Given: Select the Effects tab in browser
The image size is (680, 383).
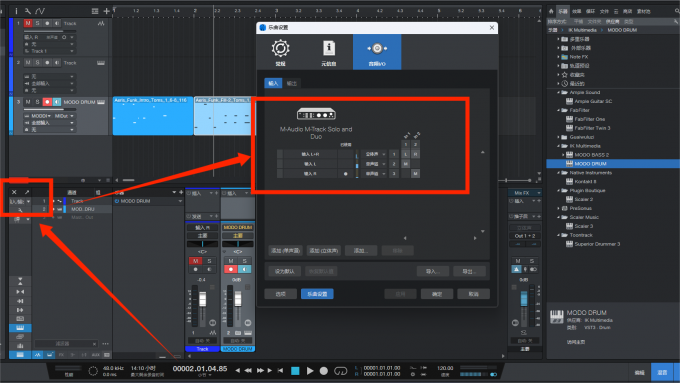Looking at the screenshot, I should click(576, 11).
